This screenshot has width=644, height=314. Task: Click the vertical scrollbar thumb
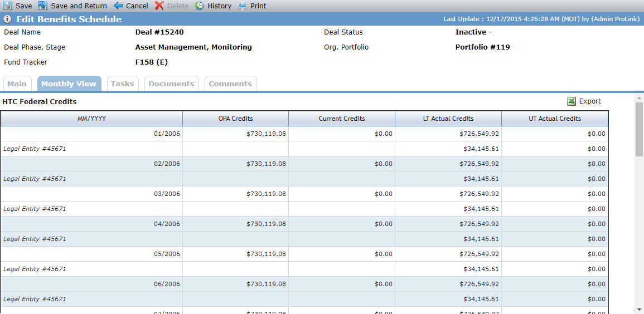point(639,129)
